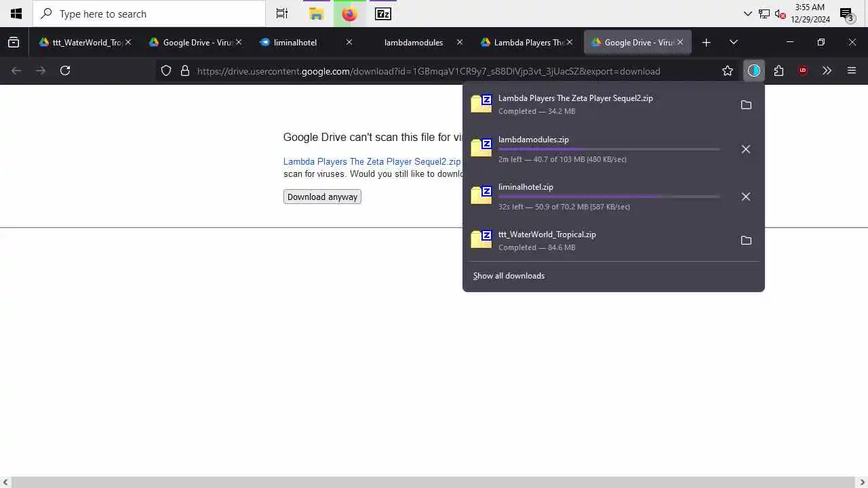Screen dimensions: 868x488
Task: Cancel the lambdamodules.zip download
Action: (x=746, y=149)
